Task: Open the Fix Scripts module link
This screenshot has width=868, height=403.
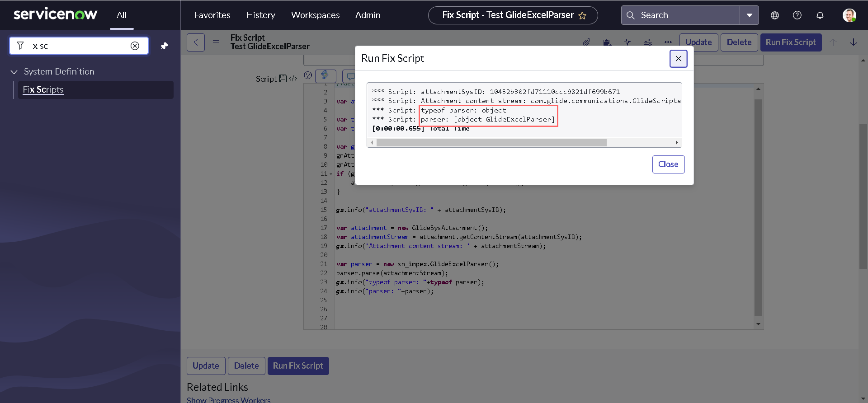Action: click(43, 89)
